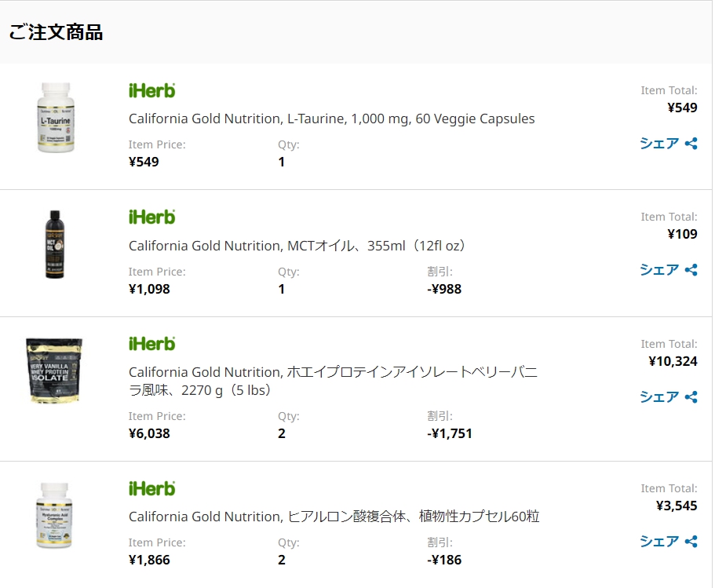Click the シェア text for the MCT oil item

click(659, 270)
